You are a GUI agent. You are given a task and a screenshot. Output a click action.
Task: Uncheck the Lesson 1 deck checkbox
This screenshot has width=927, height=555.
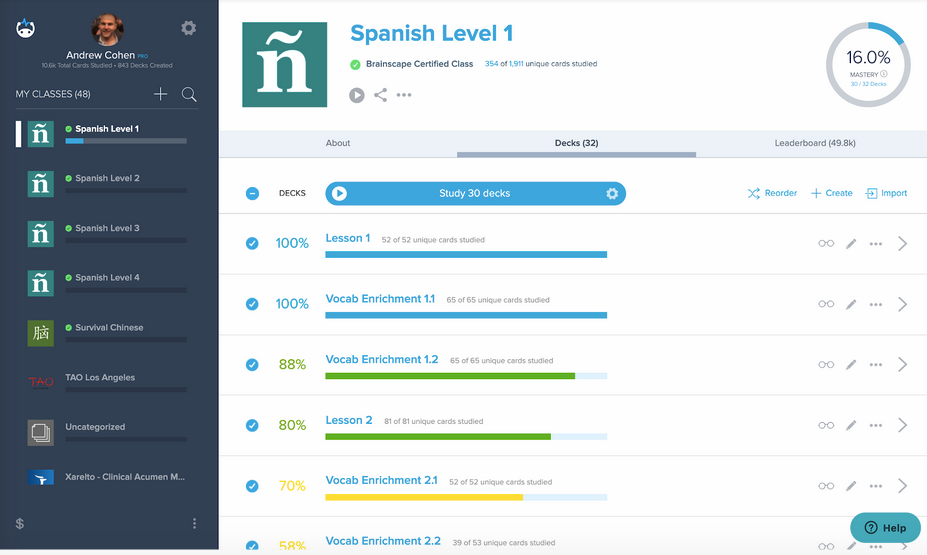[x=252, y=243]
